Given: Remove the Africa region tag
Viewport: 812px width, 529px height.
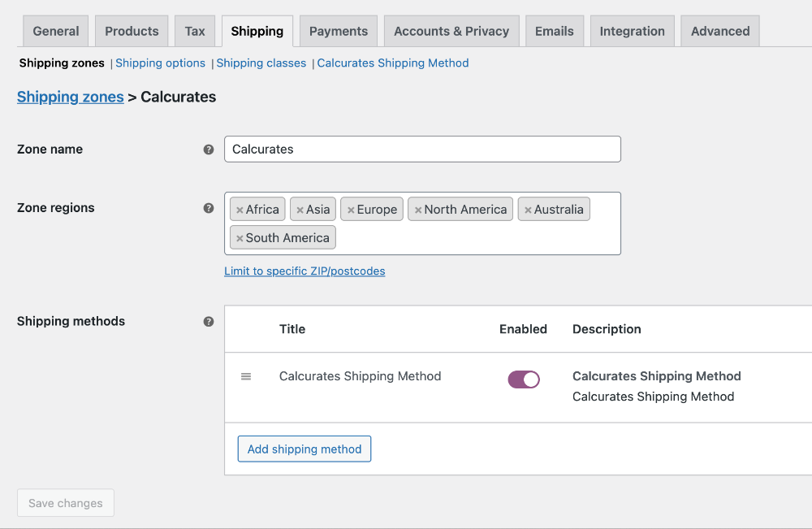Looking at the screenshot, I should (x=240, y=210).
